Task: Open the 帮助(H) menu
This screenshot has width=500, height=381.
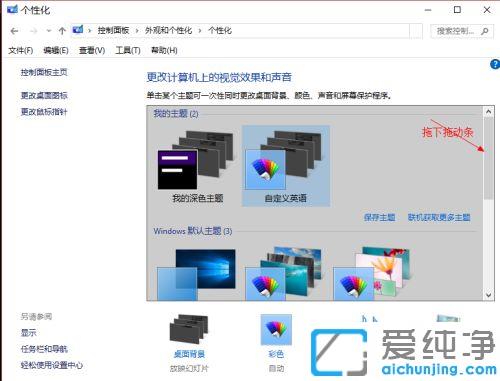Action: pos(164,50)
